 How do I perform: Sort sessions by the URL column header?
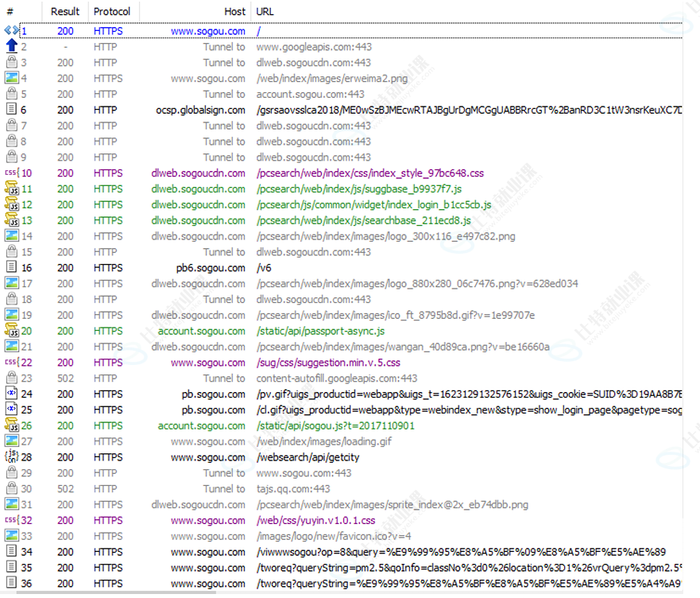[x=265, y=12]
